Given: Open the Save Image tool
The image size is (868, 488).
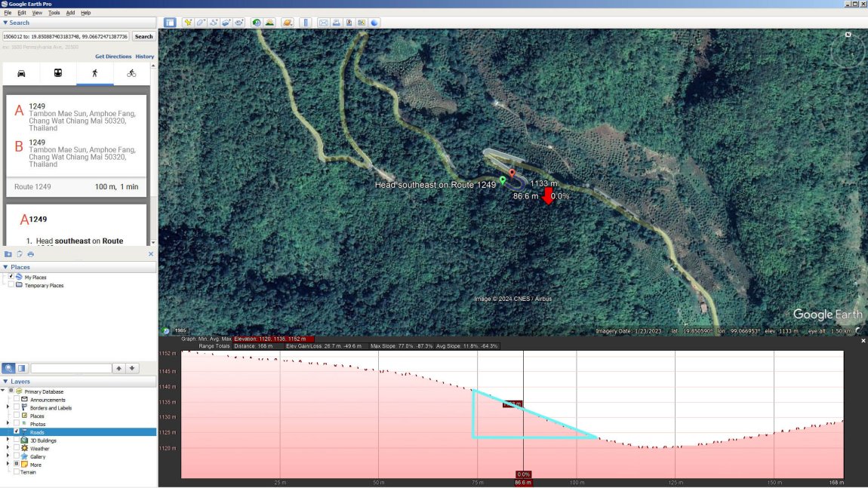Looking at the screenshot, I should (x=348, y=22).
